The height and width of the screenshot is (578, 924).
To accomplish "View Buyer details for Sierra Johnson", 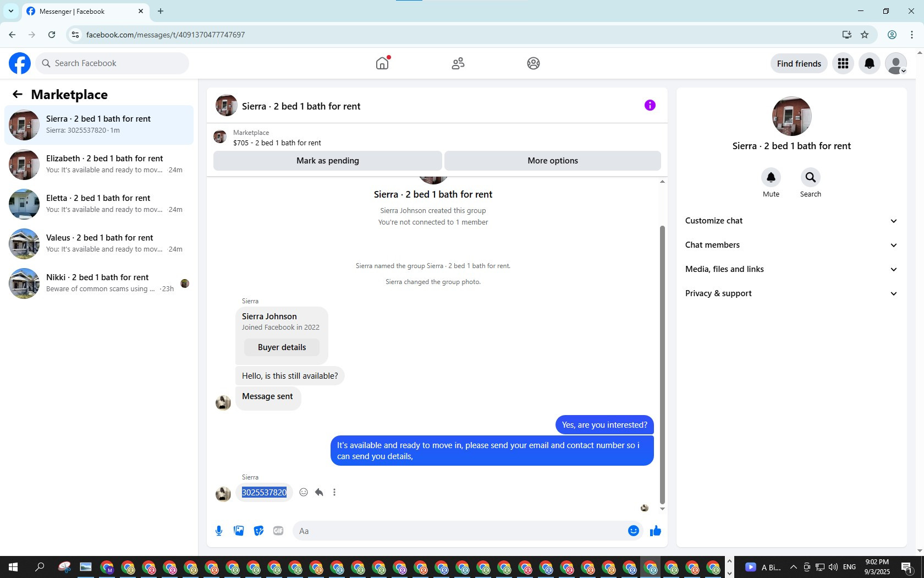I will pos(282,347).
